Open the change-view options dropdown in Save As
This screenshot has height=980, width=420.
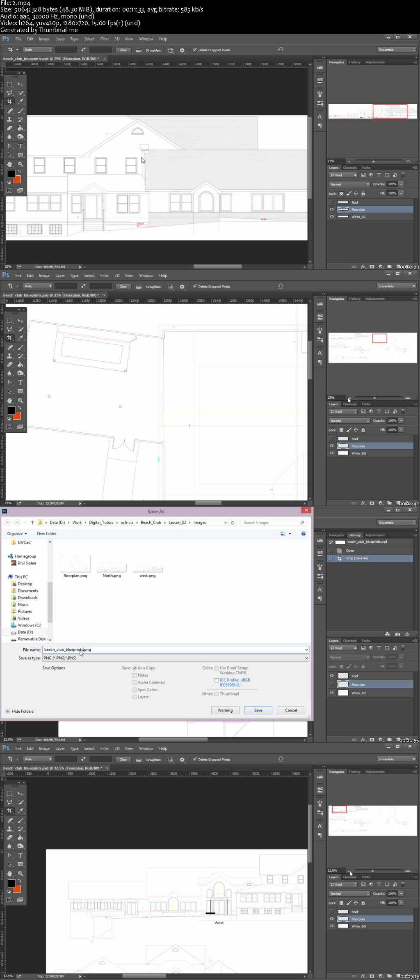[x=290, y=533]
